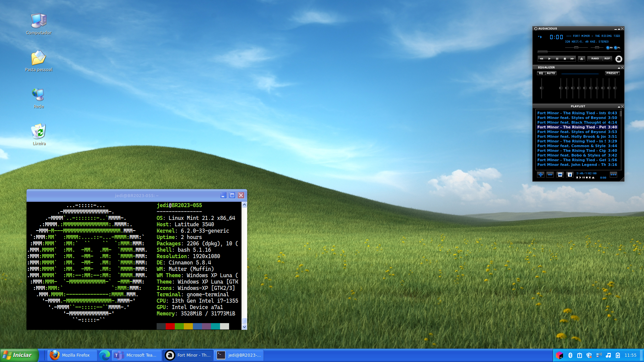Viewport: 644px width, 362px height.
Task: Switch to Microsoft Teams taskbar button
Action: pyautogui.click(x=137, y=355)
